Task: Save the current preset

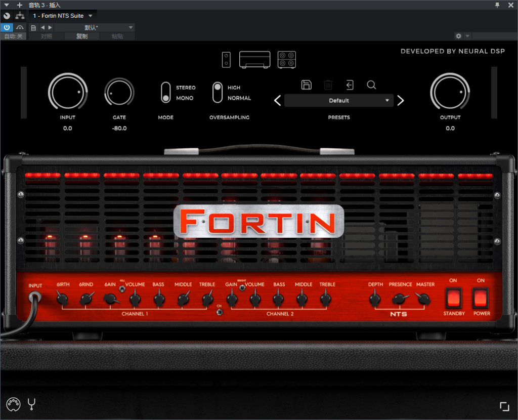Action: point(306,85)
